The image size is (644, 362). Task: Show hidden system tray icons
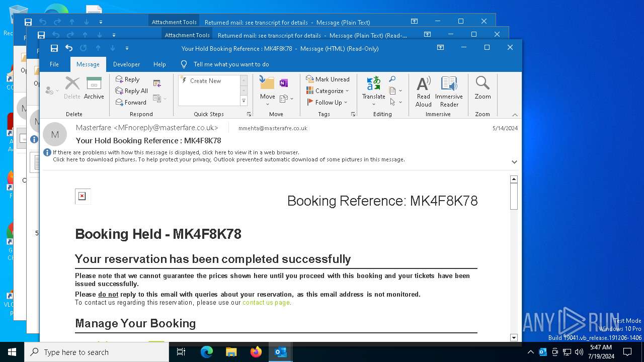[x=530, y=352]
